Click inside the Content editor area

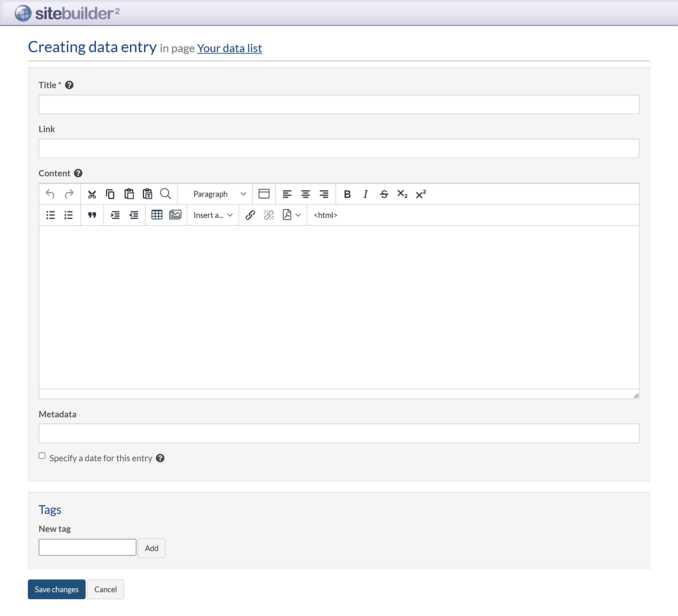tap(339, 308)
